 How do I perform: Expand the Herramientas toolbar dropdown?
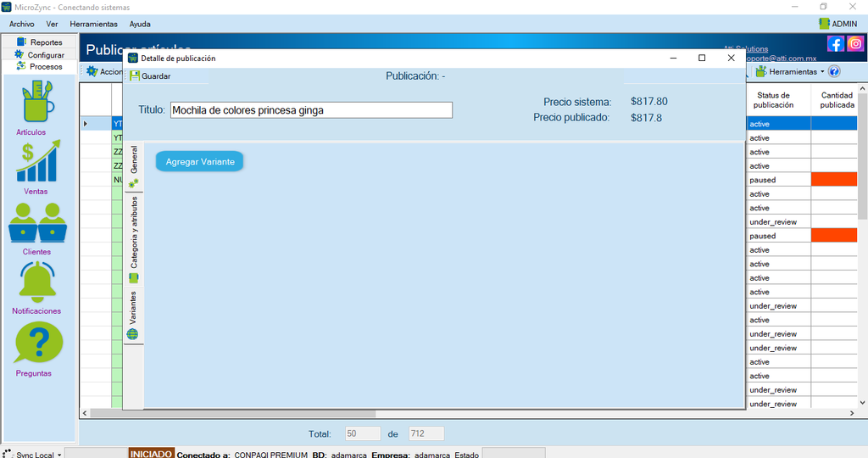coord(822,71)
